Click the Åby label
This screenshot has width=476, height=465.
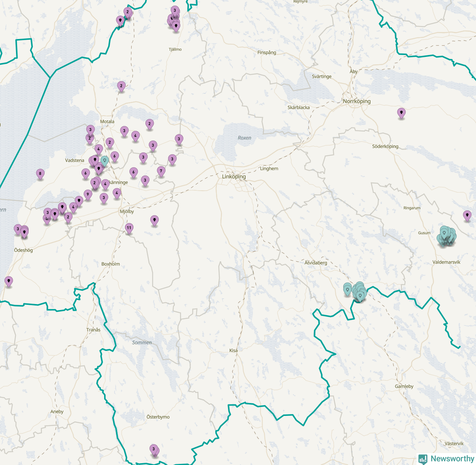pyautogui.click(x=354, y=71)
